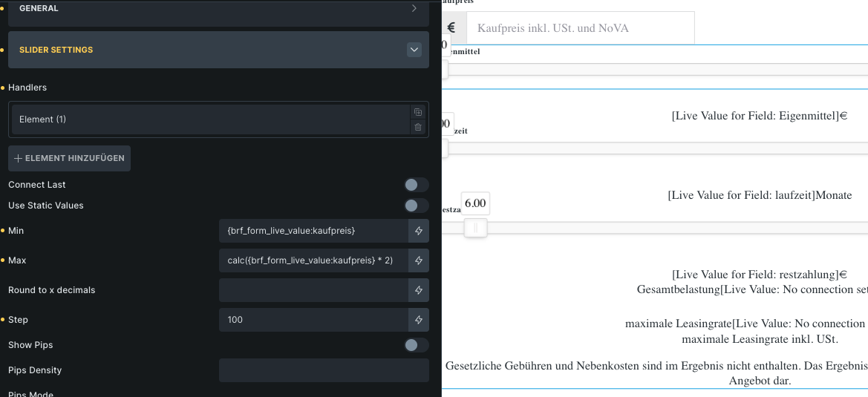Click the Element hinzufügen button

click(x=69, y=158)
